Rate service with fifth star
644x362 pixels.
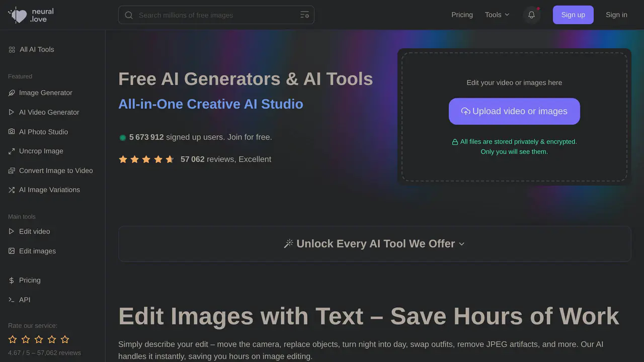(x=65, y=339)
